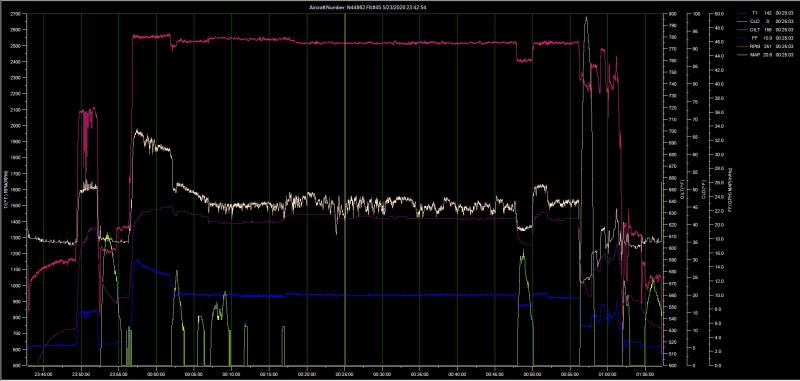Screen dimensions: 800x381
Task: Click the FF GPH MAP axis title
Action: 731,189
